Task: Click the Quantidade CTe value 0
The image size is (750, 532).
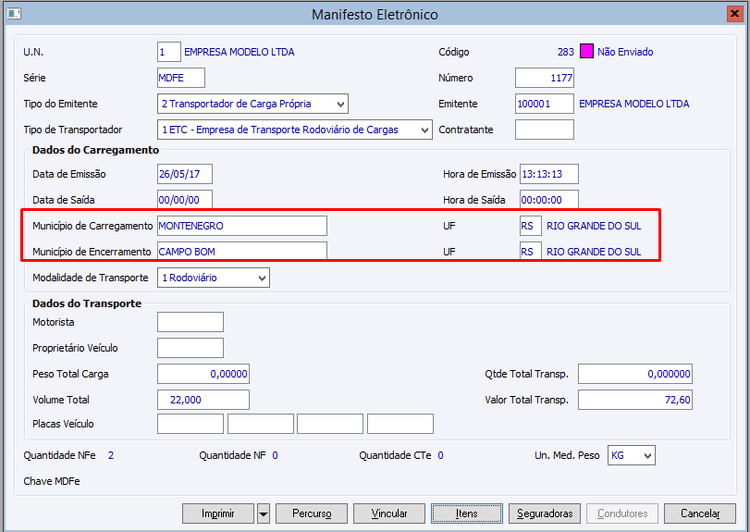Action: 441,455
